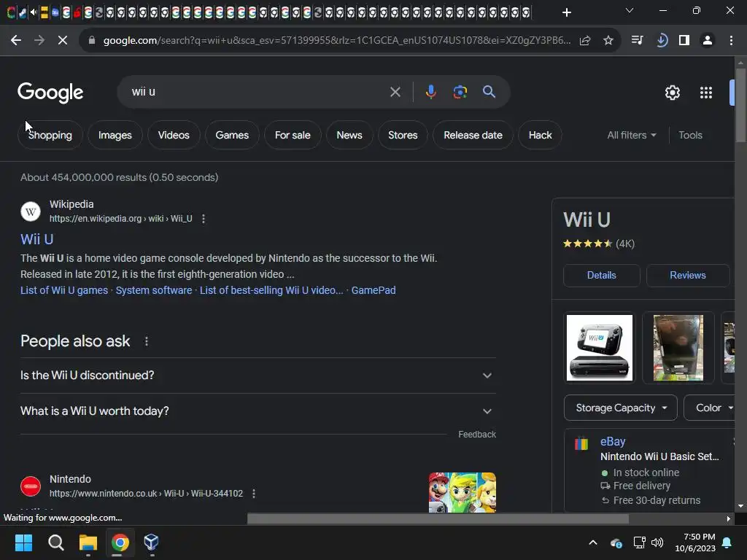Click the Wii U star rating (4K)
The image size is (747, 560).
tap(598, 244)
